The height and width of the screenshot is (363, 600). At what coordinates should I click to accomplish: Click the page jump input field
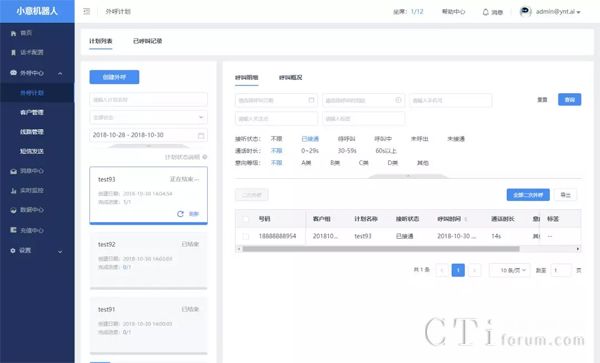(561, 270)
